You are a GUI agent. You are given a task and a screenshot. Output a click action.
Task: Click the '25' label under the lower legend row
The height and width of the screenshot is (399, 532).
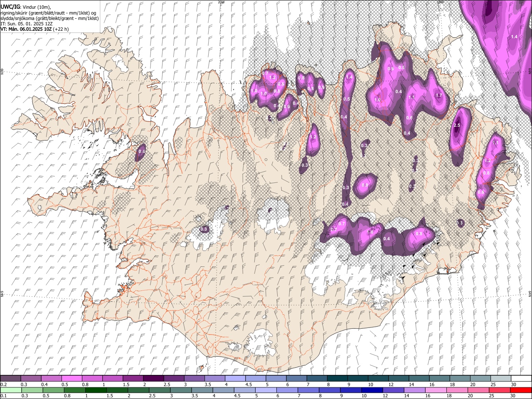pos(492,396)
